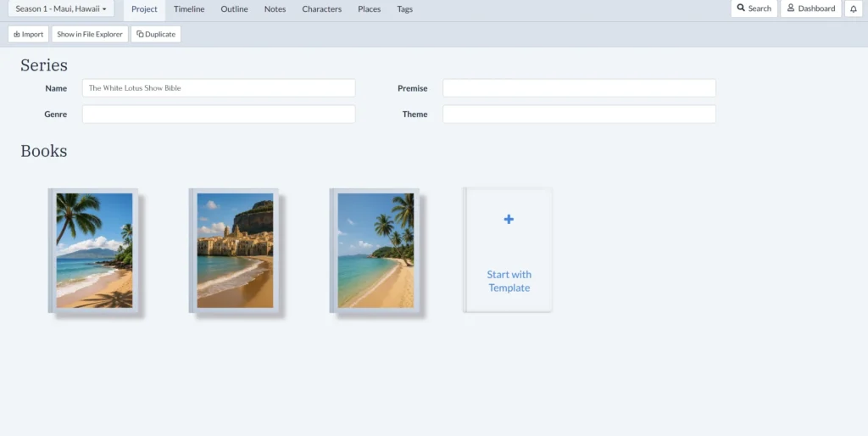Open the book with palm tree and mountain cover

coord(93,250)
